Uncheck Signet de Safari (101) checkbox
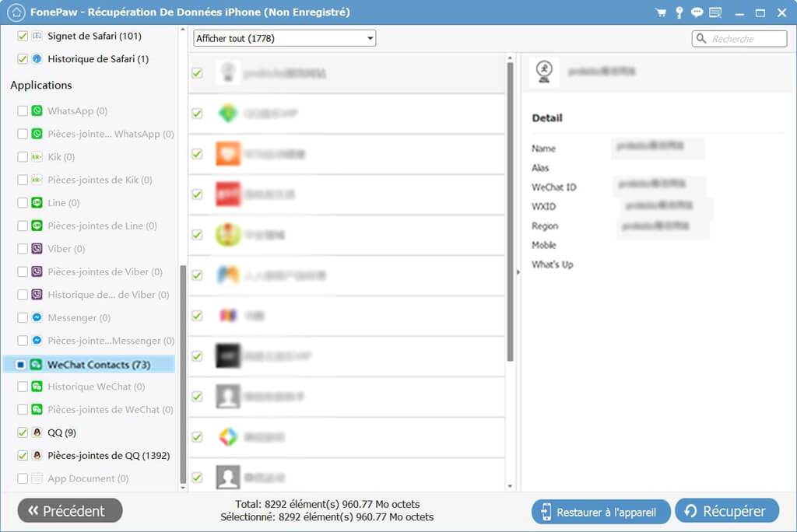The height and width of the screenshot is (532, 797). [23, 36]
